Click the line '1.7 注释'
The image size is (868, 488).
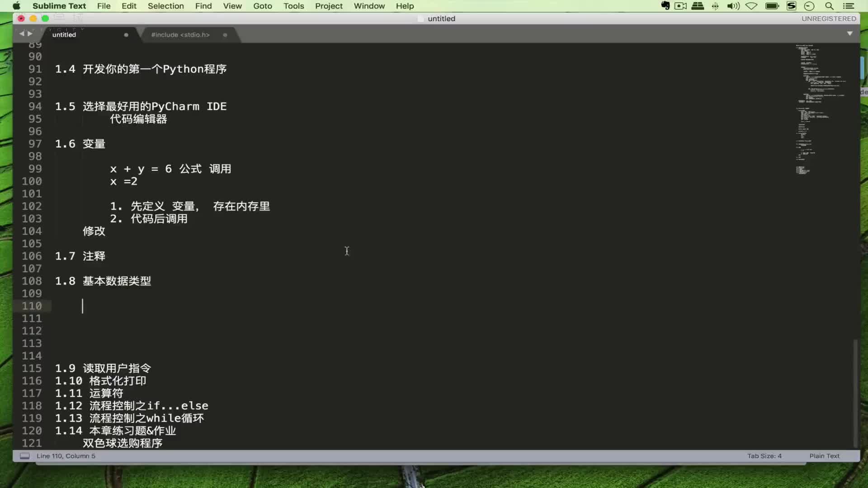click(x=80, y=256)
